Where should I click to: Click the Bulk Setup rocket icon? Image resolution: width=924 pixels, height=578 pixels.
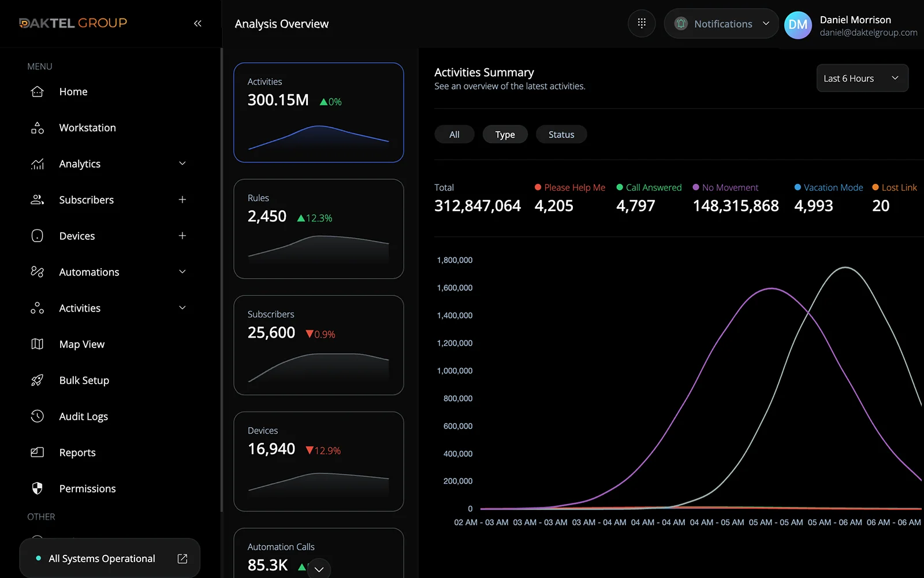pos(38,380)
